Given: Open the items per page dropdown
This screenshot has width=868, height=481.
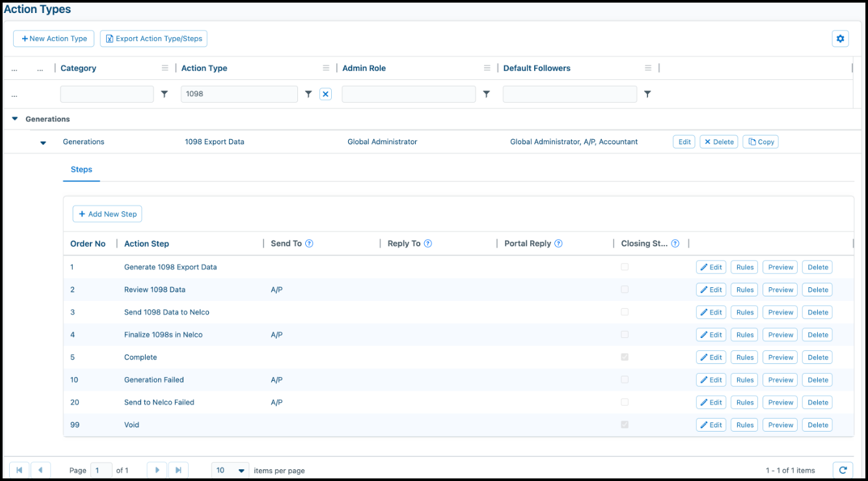Looking at the screenshot, I should 230,470.
